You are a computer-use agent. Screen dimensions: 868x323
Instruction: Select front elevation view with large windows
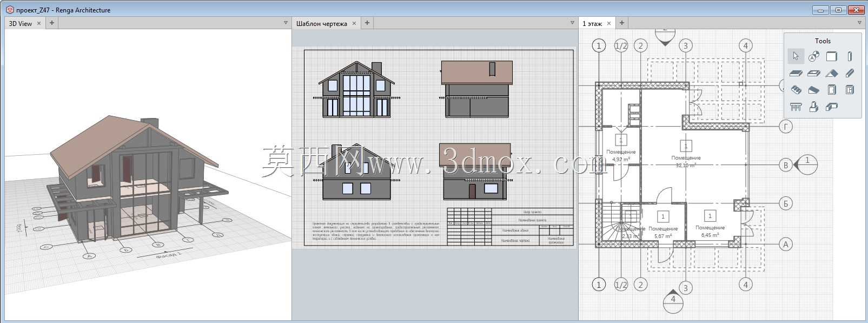coord(356,90)
